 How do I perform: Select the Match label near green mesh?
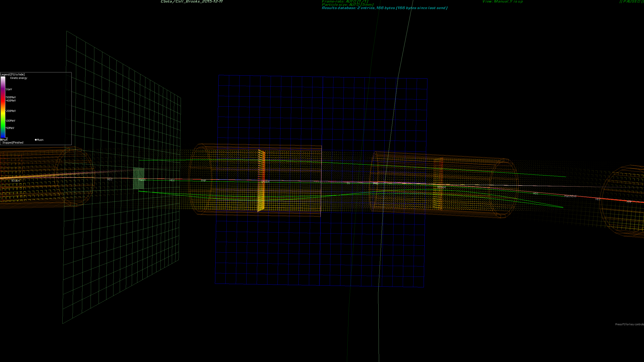pos(142,180)
